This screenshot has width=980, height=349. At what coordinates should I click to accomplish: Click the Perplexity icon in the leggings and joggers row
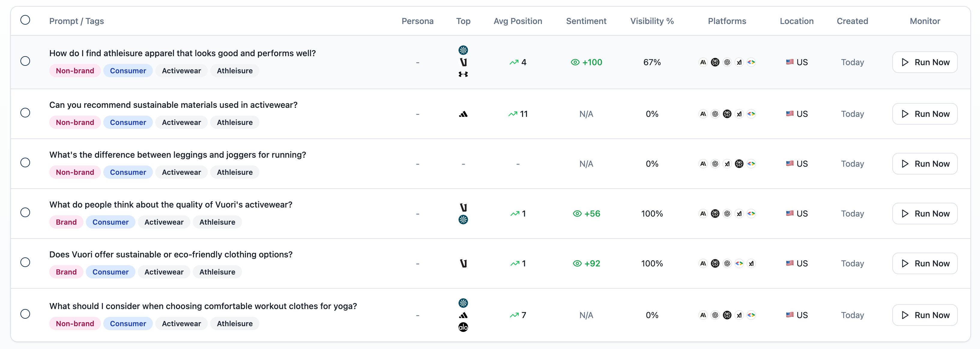739,164
